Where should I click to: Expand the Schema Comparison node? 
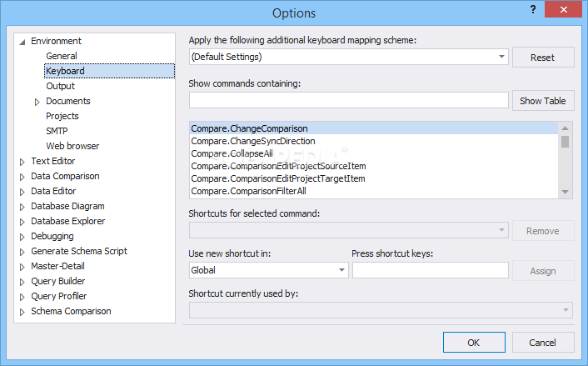coord(22,312)
